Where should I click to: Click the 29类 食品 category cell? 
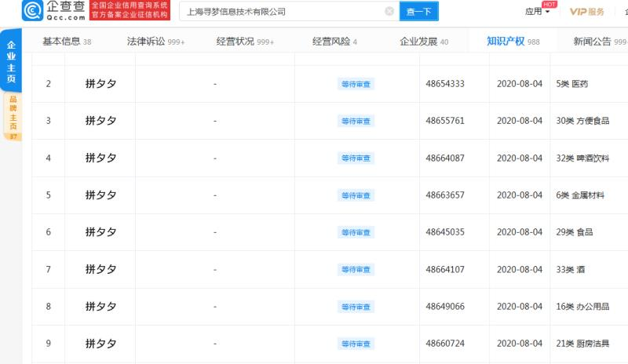point(575,232)
